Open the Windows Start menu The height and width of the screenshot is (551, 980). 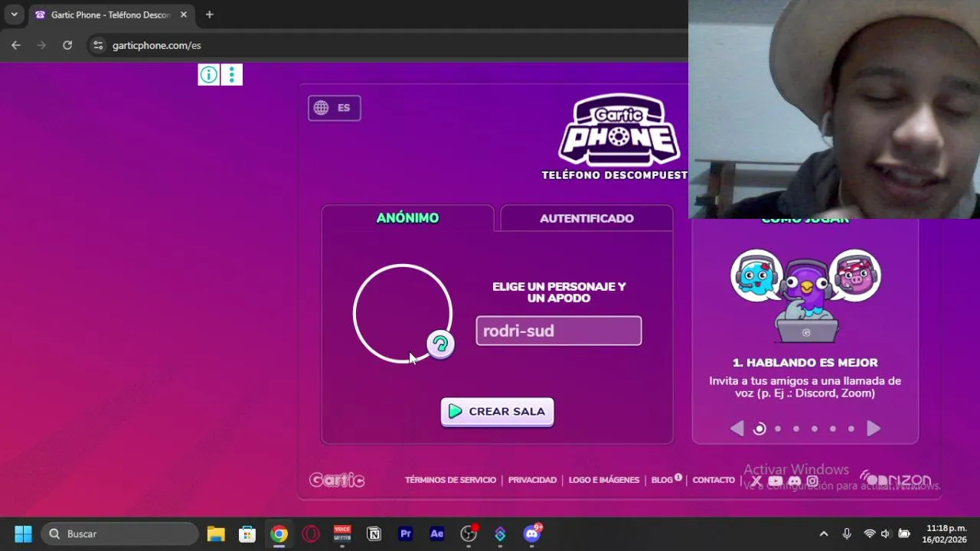(23, 533)
